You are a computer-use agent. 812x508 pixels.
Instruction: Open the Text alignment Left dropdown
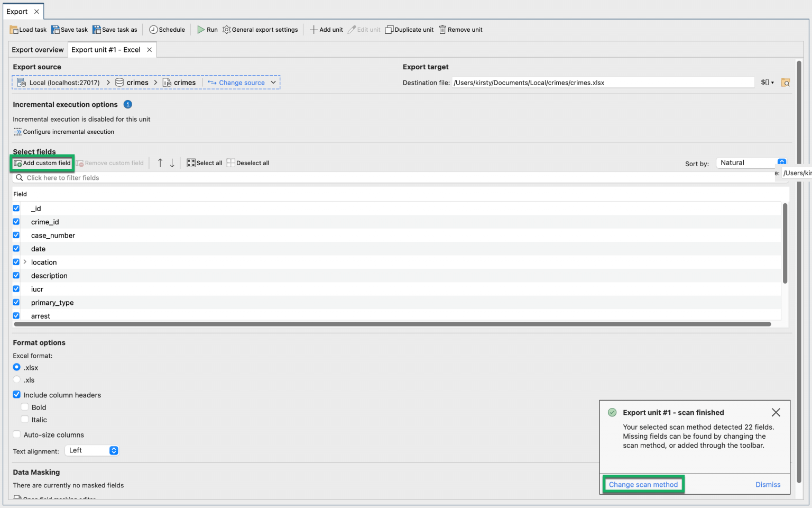tap(92, 450)
